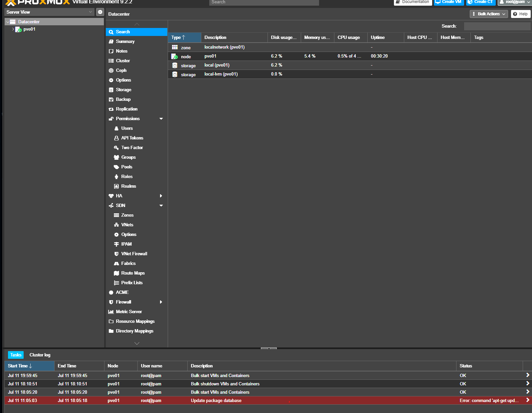Open Prefix Lists entry

tap(136, 283)
